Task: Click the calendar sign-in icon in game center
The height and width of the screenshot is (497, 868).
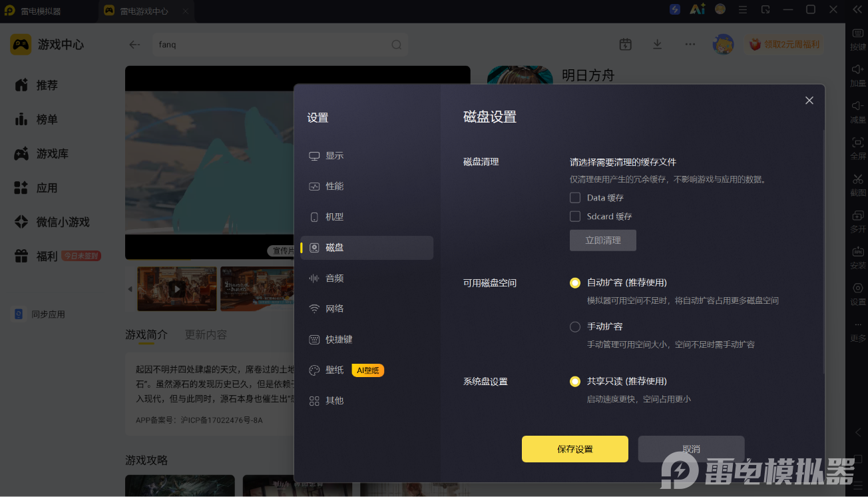Action: pos(625,44)
